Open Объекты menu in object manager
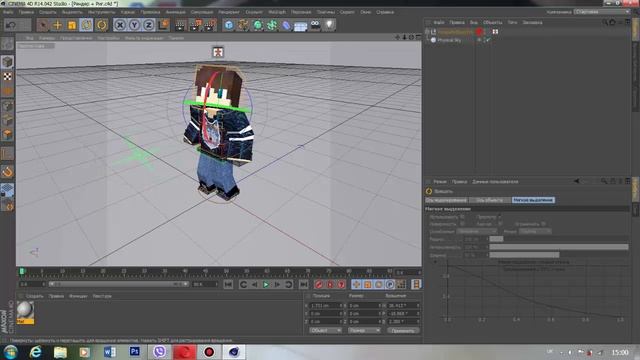This screenshot has width=640, height=360. pos(493,22)
